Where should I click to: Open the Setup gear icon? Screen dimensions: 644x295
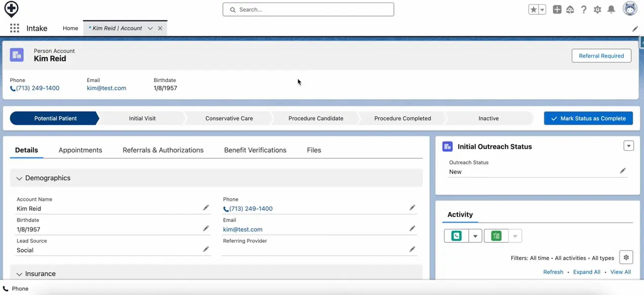(x=597, y=10)
